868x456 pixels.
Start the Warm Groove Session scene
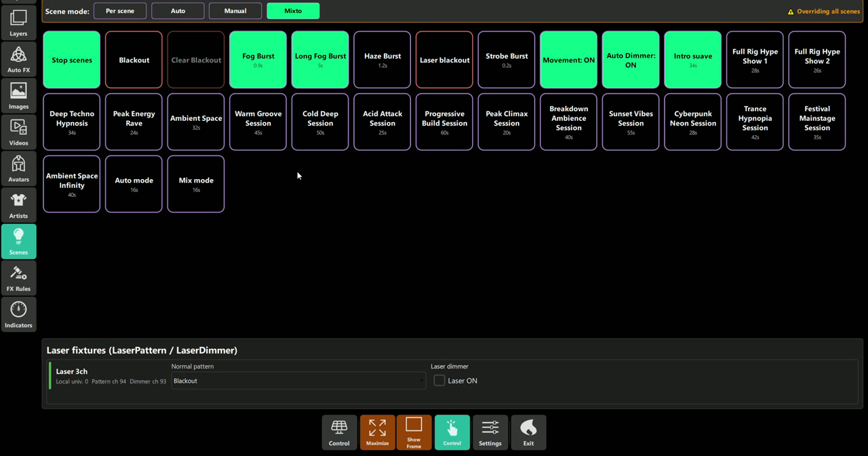click(258, 122)
